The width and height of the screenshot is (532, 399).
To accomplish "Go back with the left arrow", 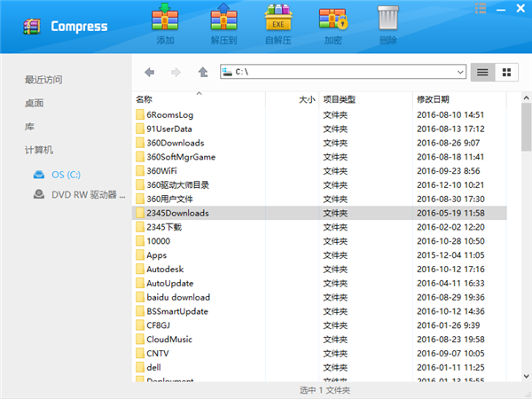I will click(x=149, y=72).
